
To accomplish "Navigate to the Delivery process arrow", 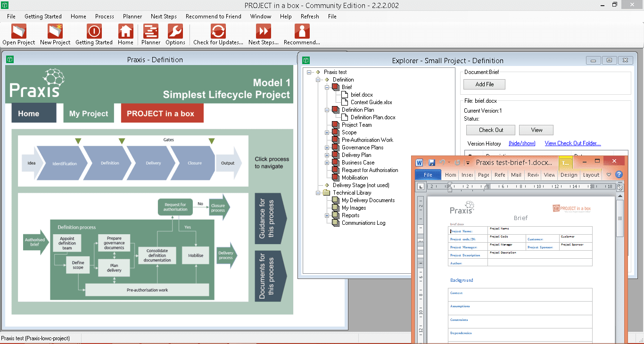I will coord(153,163).
